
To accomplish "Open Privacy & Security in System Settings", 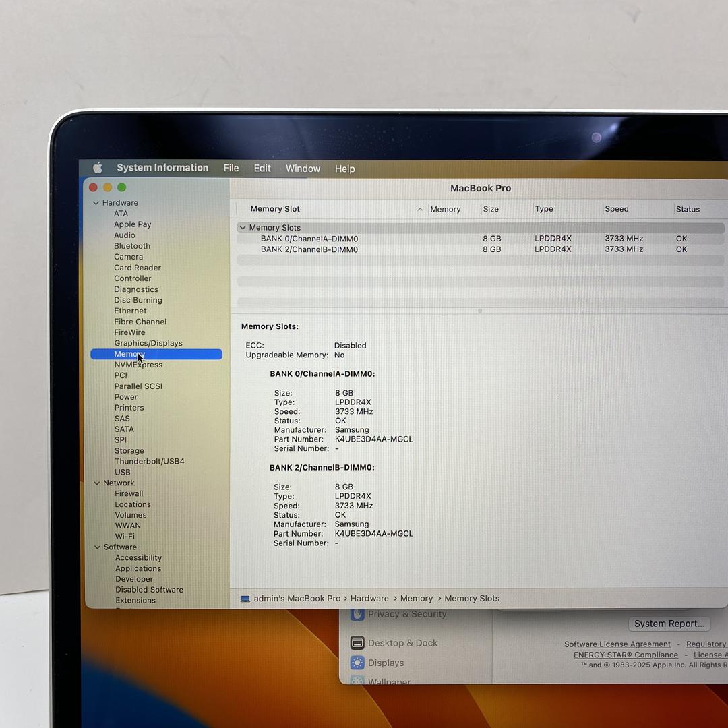I will (406, 614).
